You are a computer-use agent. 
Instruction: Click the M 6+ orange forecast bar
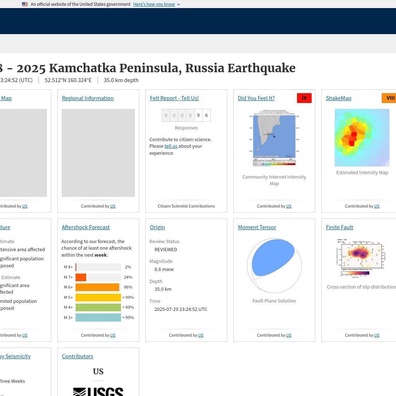[98, 287]
